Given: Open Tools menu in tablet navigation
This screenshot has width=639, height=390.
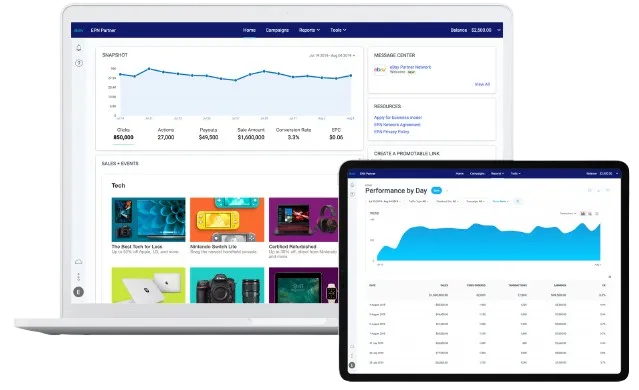Looking at the screenshot, I should [516, 174].
